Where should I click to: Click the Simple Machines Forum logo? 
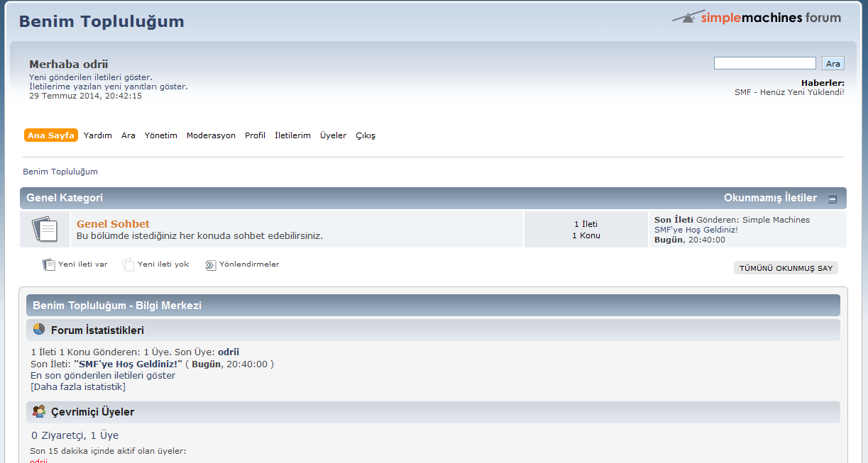point(757,18)
